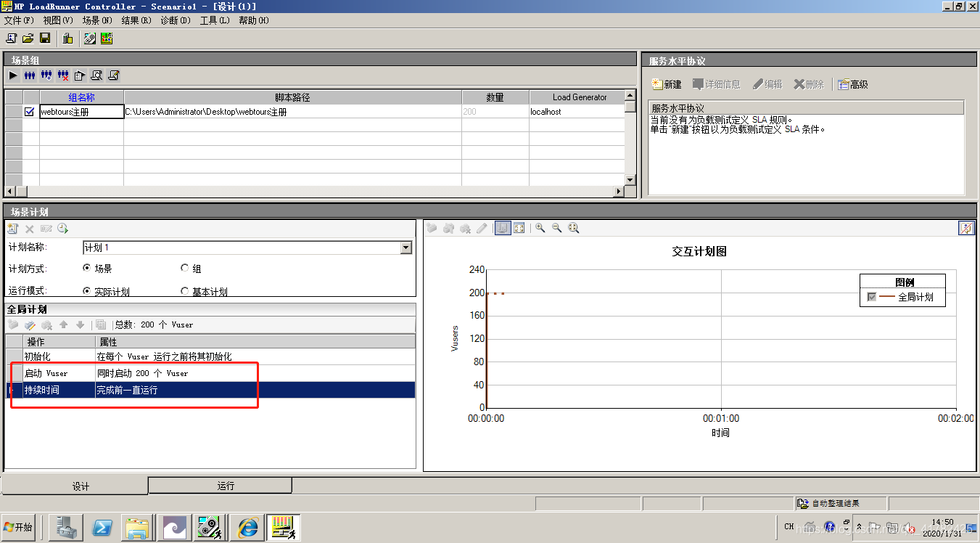Click the Move Action Up arrow icon
Viewport: 980px width, 543px height.
click(x=63, y=324)
